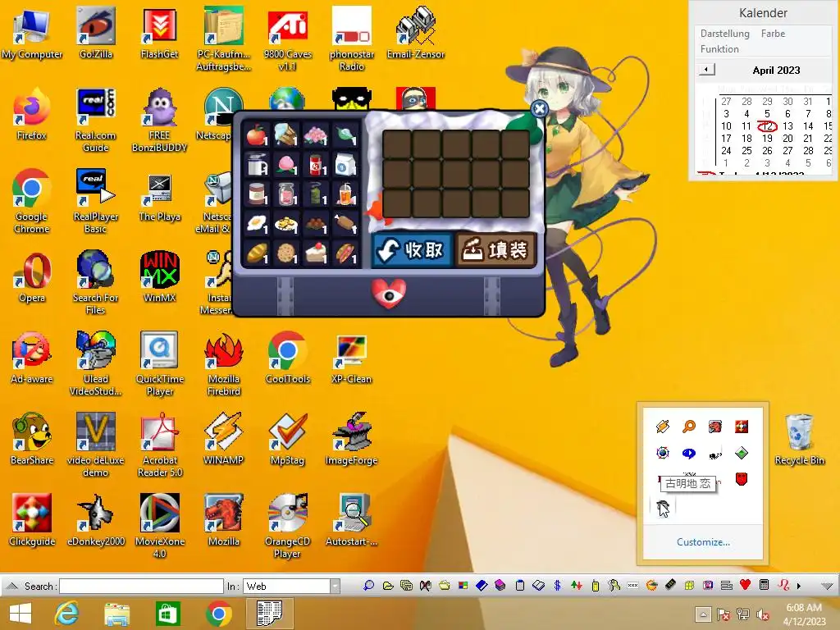Image resolution: width=840 pixels, height=630 pixels.
Task: Select the WINAMP desktop icon
Action: [223, 439]
